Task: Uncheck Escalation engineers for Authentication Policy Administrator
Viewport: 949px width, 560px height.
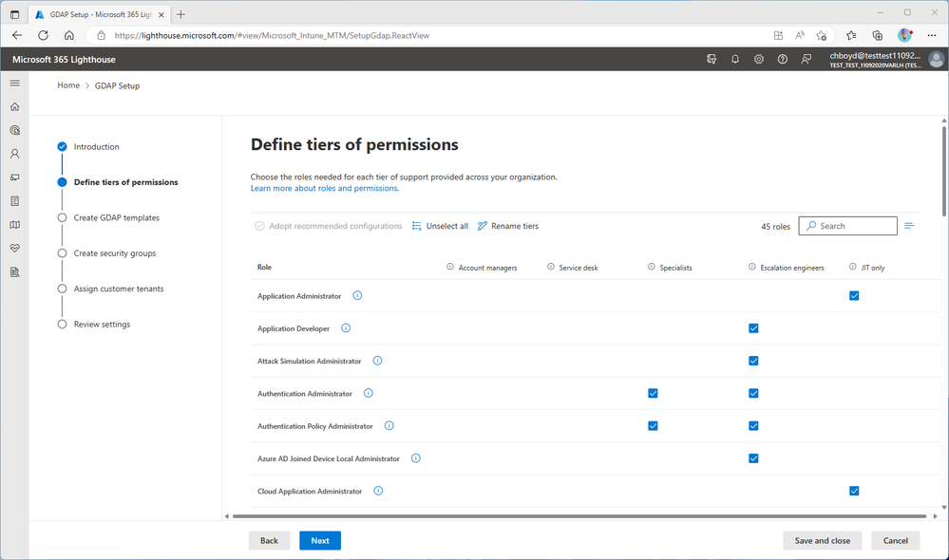Action: tap(753, 426)
